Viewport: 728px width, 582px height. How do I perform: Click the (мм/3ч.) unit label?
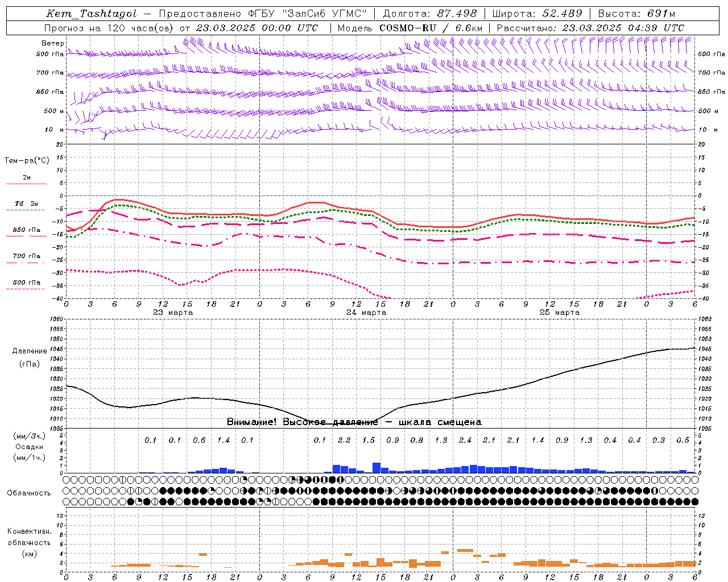coord(29,436)
